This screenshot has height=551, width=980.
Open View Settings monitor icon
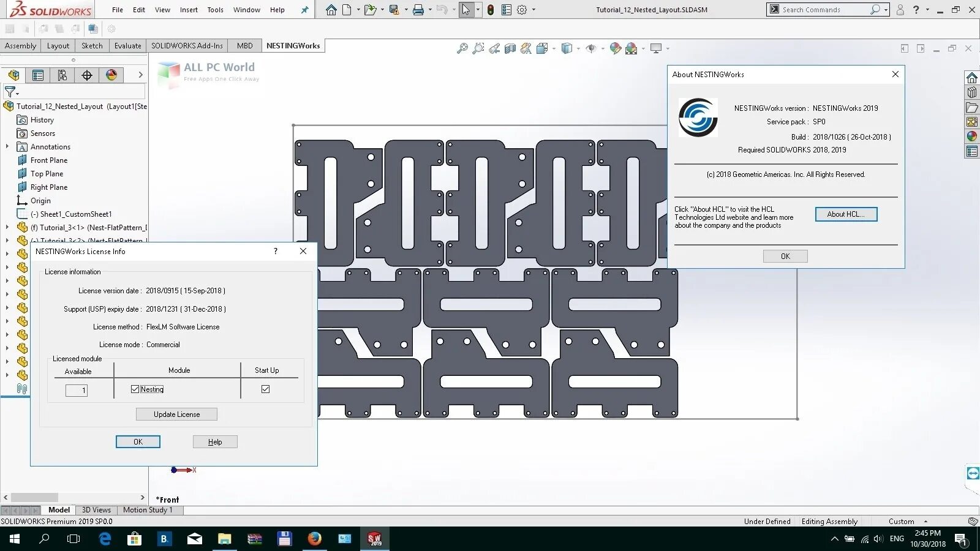pos(656,48)
